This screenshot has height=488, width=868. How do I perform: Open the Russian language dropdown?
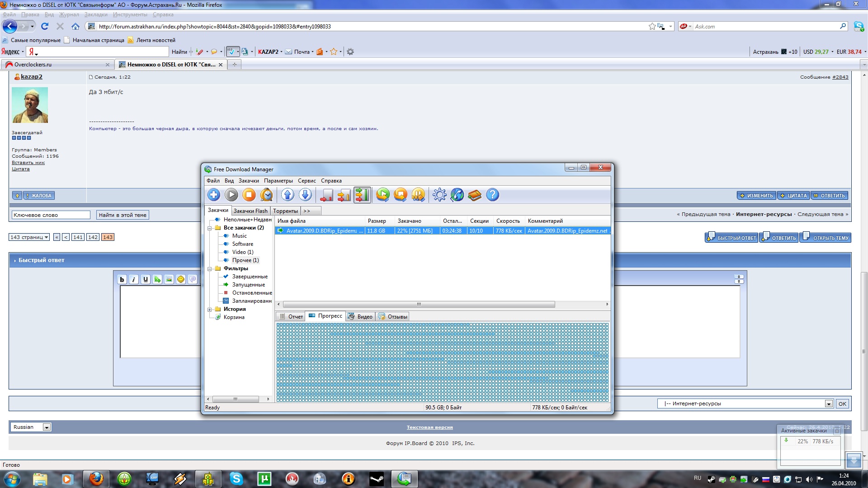[31, 427]
